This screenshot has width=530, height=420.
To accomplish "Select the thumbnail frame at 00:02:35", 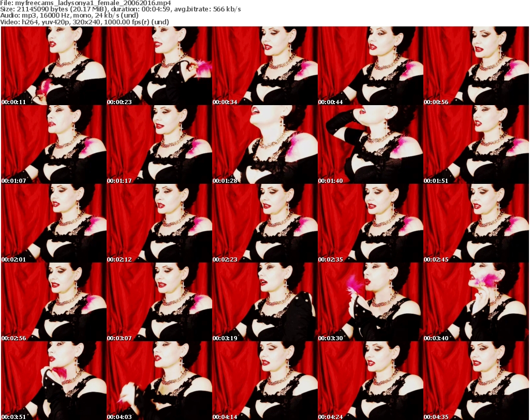I will click(371, 224).
